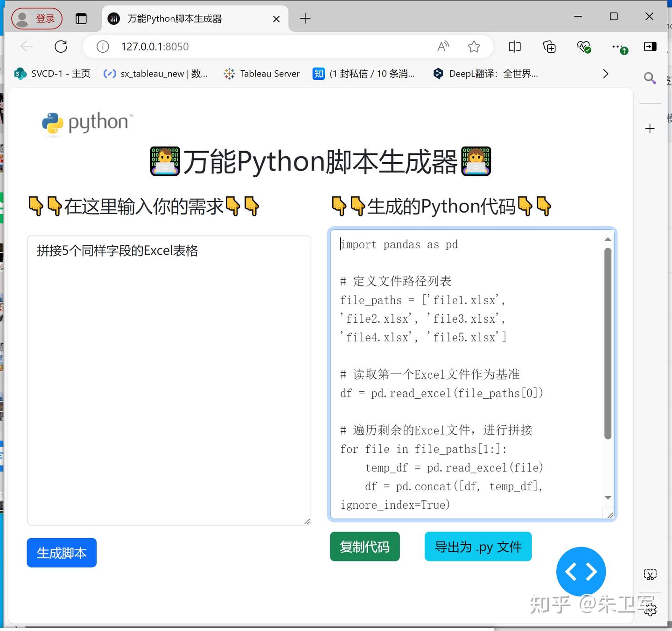Viewport: 672px width, 631px height.
Task: Export code as a .py file
Action: point(478,547)
